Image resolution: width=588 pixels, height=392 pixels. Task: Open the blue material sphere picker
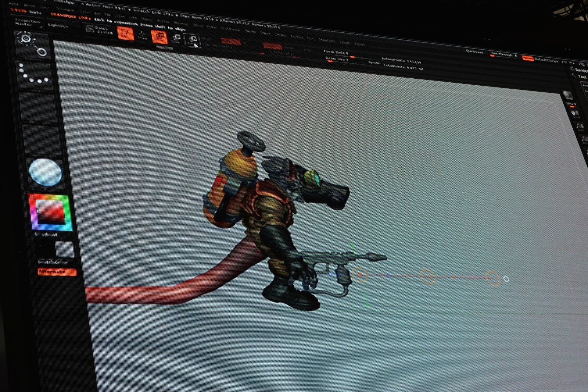tap(45, 172)
